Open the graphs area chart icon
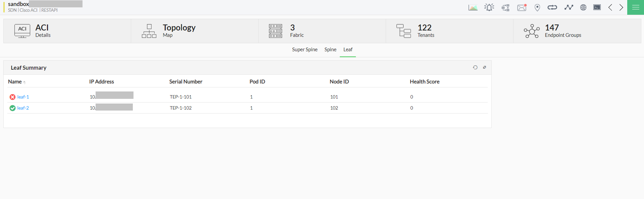This screenshot has width=644, height=199. (x=473, y=8)
